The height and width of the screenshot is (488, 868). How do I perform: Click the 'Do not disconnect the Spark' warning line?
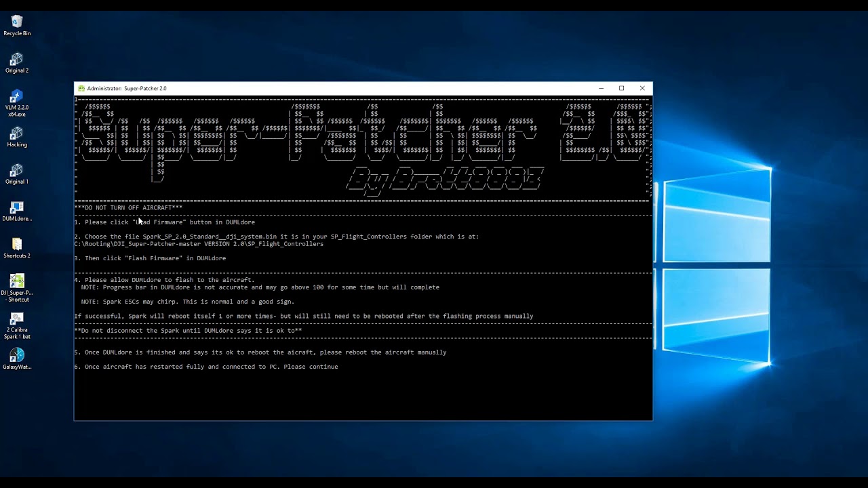[189, 331]
